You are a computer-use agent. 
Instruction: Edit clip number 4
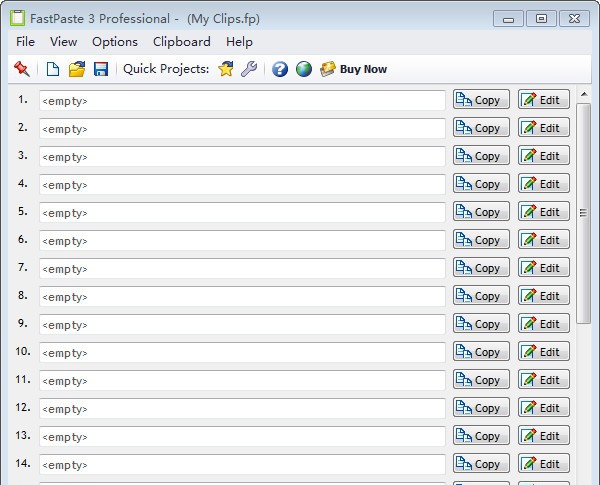pos(544,183)
